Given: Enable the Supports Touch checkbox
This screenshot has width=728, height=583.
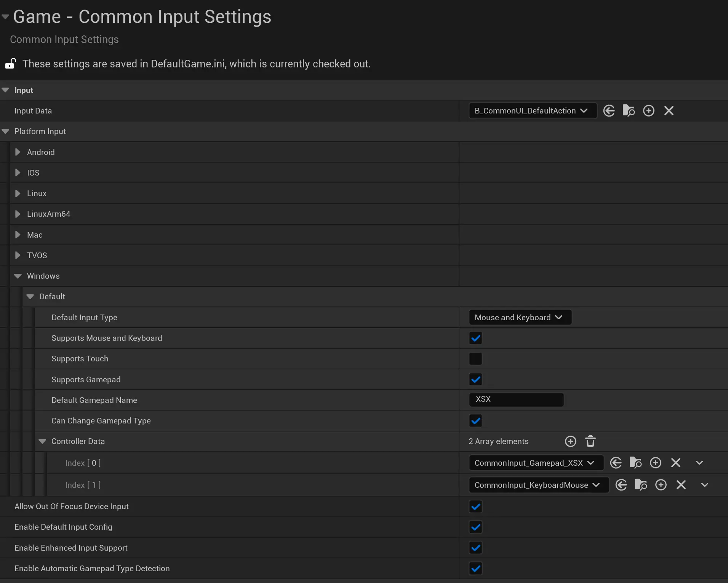Looking at the screenshot, I should (475, 359).
